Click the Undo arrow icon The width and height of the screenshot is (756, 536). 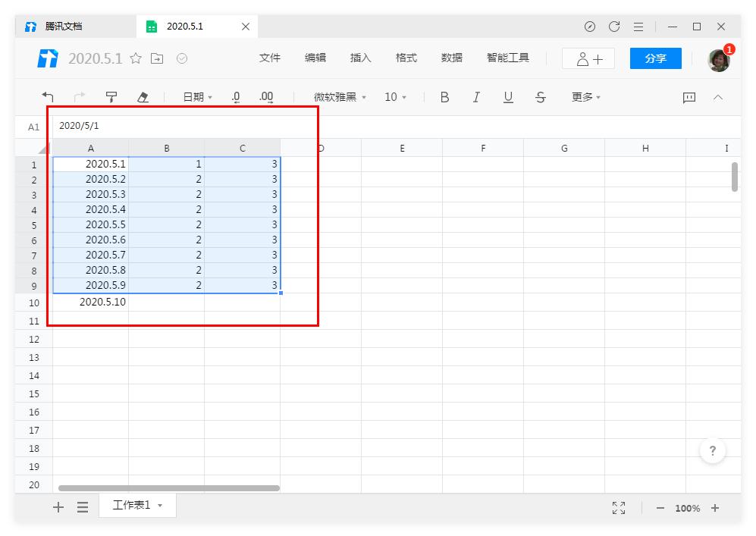48,97
